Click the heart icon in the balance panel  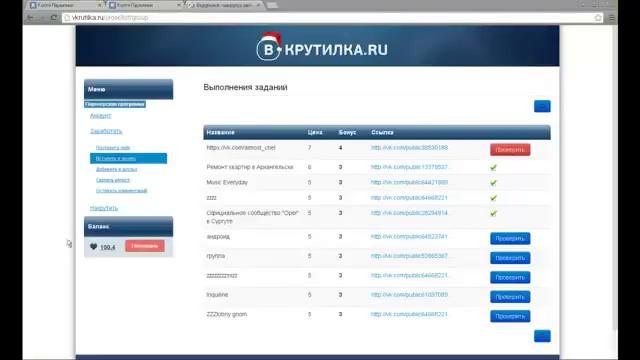93,247
